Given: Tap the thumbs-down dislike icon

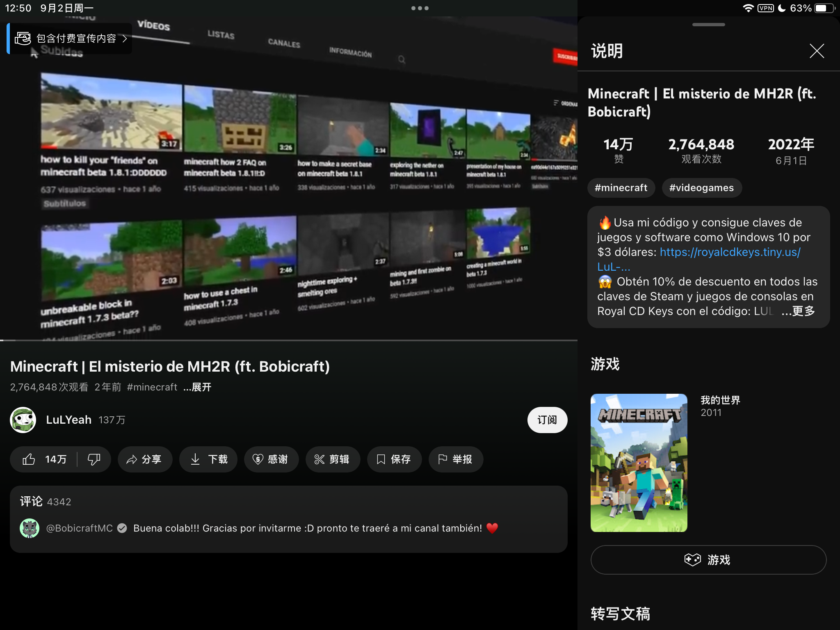Looking at the screenshot, I should pyautogui.click(x=94, y=459).
